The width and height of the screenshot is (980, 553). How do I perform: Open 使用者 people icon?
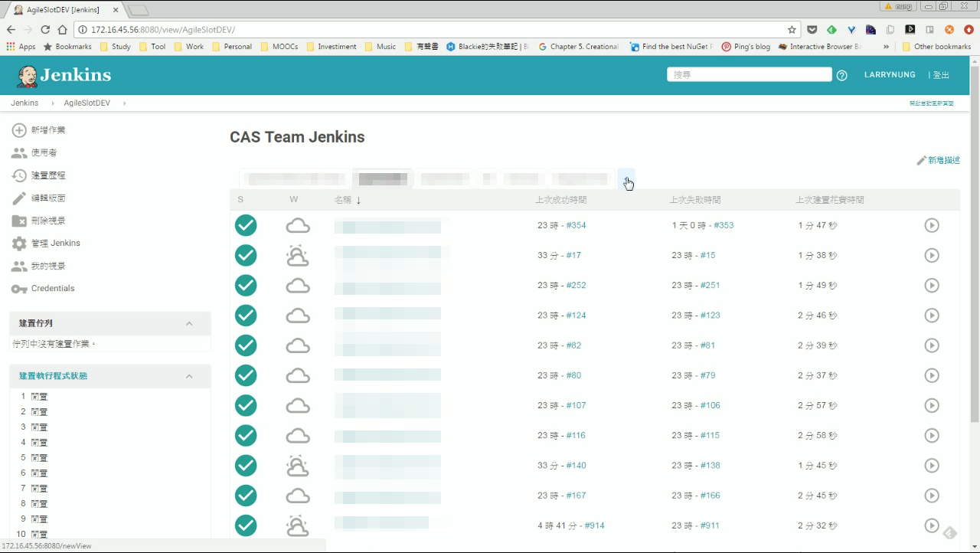(19, 153)
